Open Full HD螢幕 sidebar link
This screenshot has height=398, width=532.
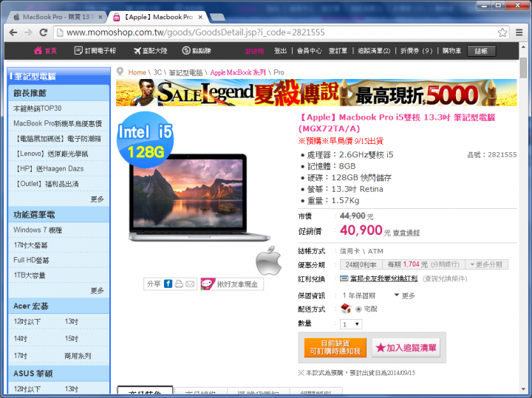tap(31, 260)
